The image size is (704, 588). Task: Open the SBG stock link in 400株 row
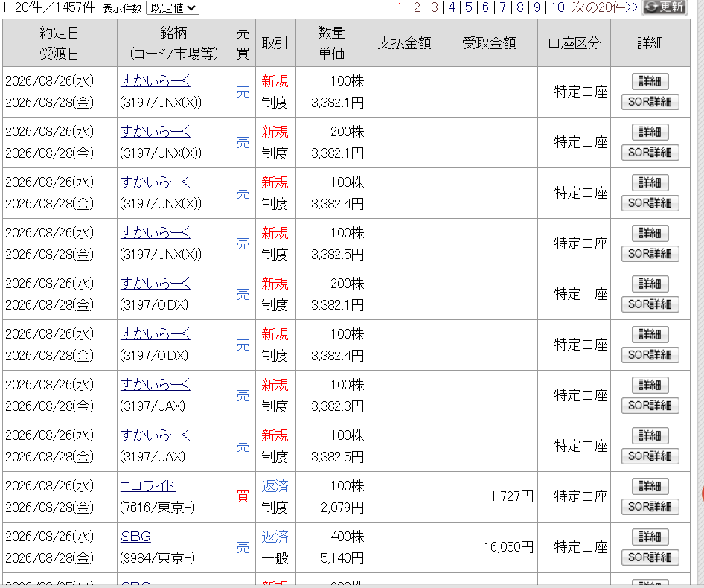click(135, 537)
